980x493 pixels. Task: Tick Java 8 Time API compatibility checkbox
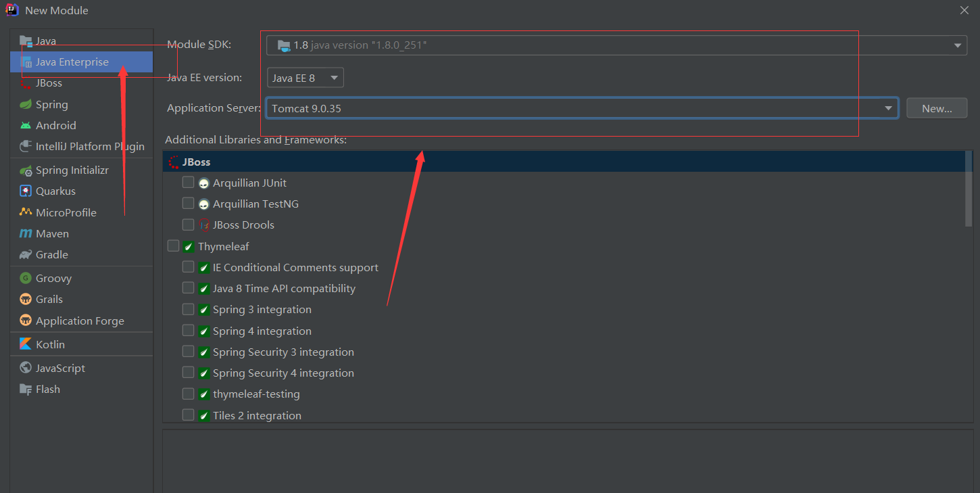188,288
